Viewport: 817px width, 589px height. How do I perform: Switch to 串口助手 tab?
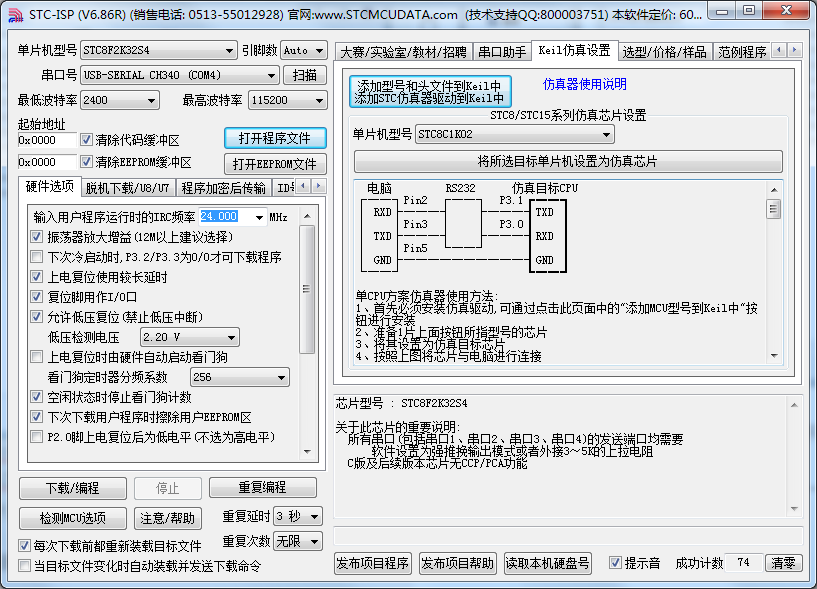click(502, 52)
